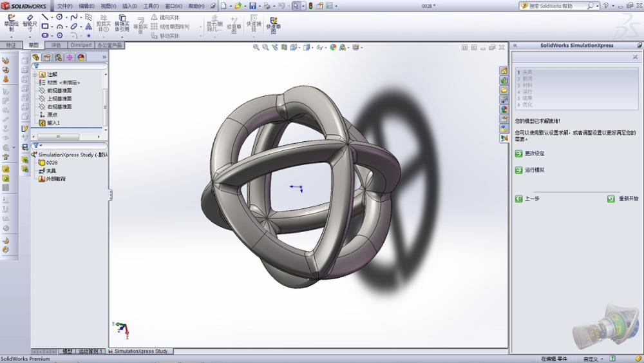Image resolution: width=644 pixels, height=363 pixels.
Task: Open the Sketch (草图绘制) tool
Action: [x=12, y=24]
